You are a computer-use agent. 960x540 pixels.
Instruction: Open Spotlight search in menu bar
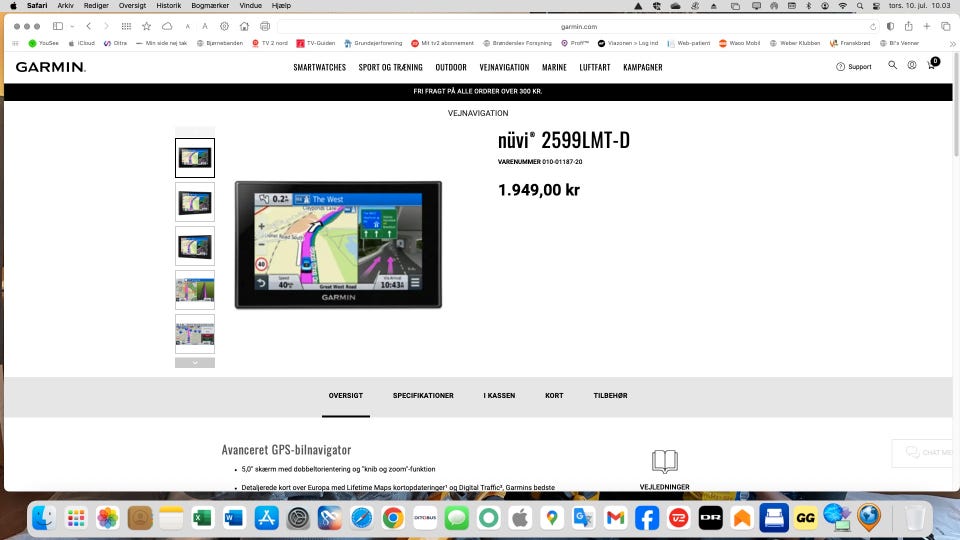click(860, 6)
